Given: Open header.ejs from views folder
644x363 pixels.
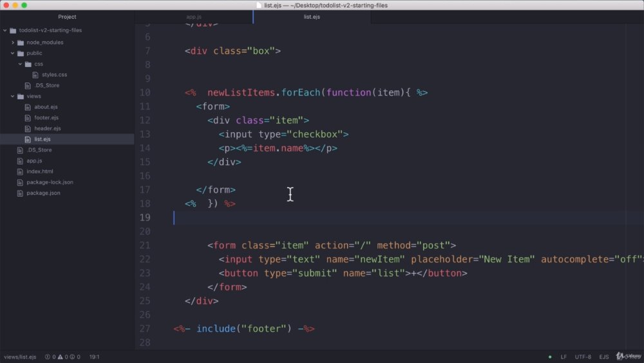Looking at the screenshot, I should (x=47, y=128).
